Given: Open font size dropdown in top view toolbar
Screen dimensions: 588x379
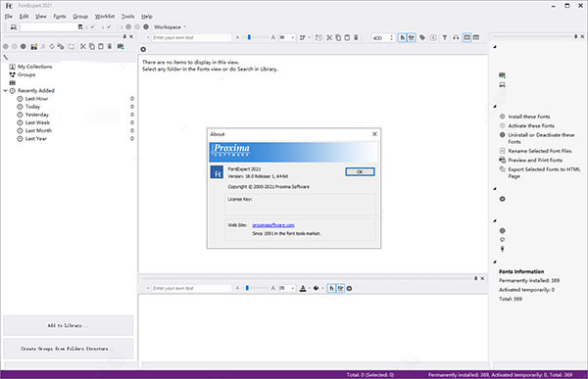Looking at the screenshot, I should (293, 37).
